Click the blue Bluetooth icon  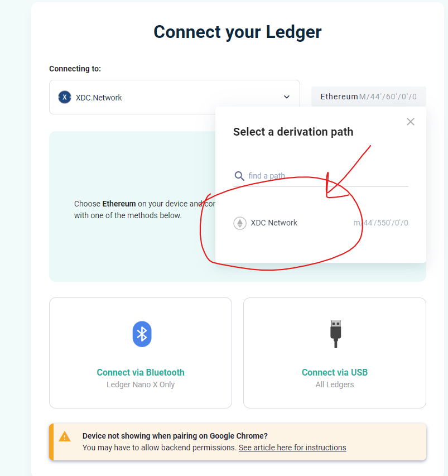point(142,334)
